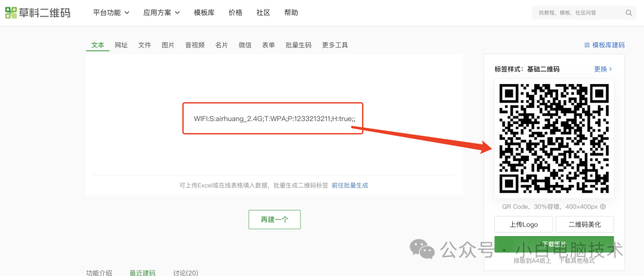Image resolution: width=644 pixels, height=276 pixels.
Task: Focus the 找教程、模板、社区问答 search box
Action: [x=584, y=13]
